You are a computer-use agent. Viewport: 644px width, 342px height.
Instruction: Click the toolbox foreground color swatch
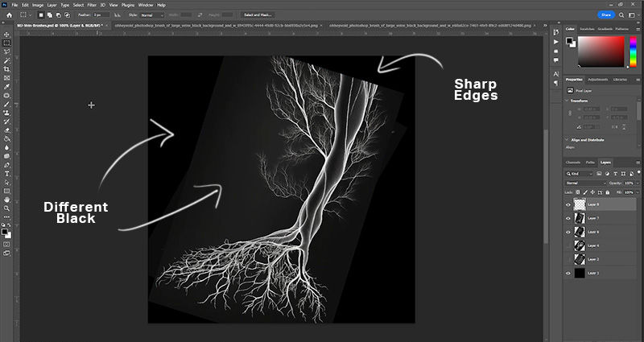pos(5,233)
